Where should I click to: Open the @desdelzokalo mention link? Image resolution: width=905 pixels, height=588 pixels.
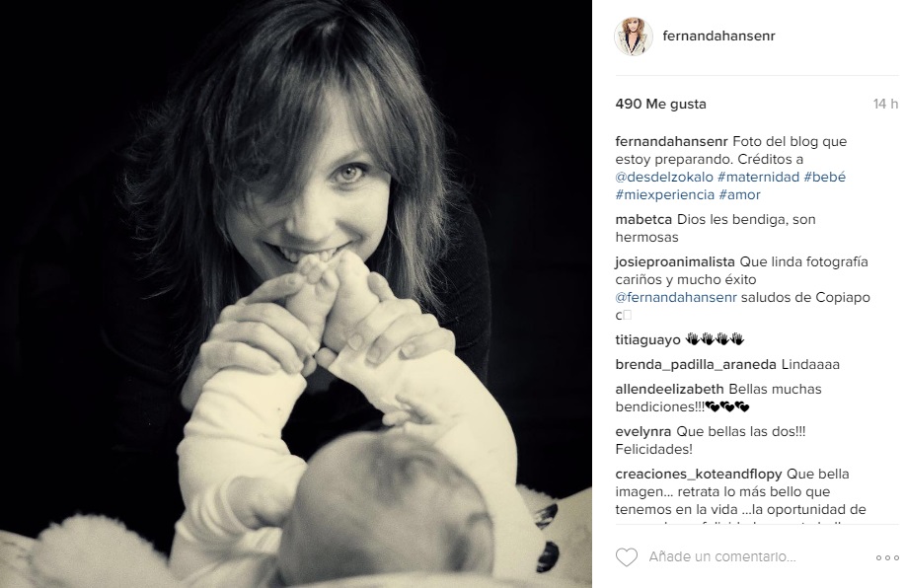pos(664,178)
